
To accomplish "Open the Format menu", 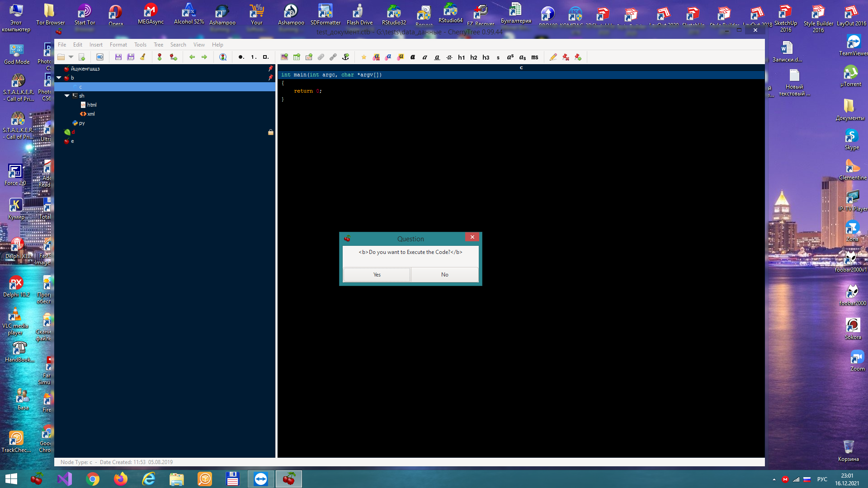I will [x=118, y=45].
